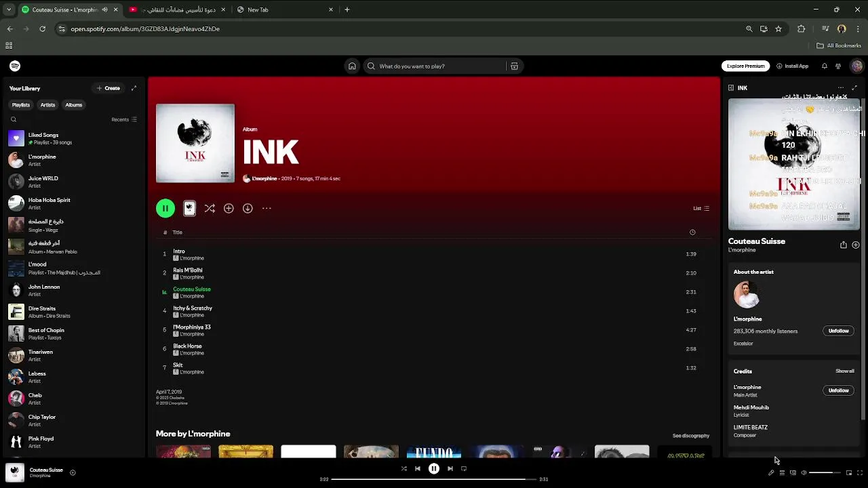Show all credits
Screen dimensions: 868x488
(844, 371)
